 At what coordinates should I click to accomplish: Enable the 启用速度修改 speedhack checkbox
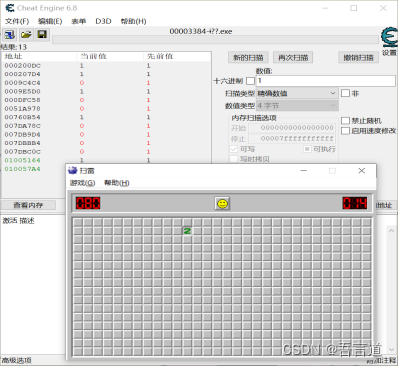click(345, 131)
